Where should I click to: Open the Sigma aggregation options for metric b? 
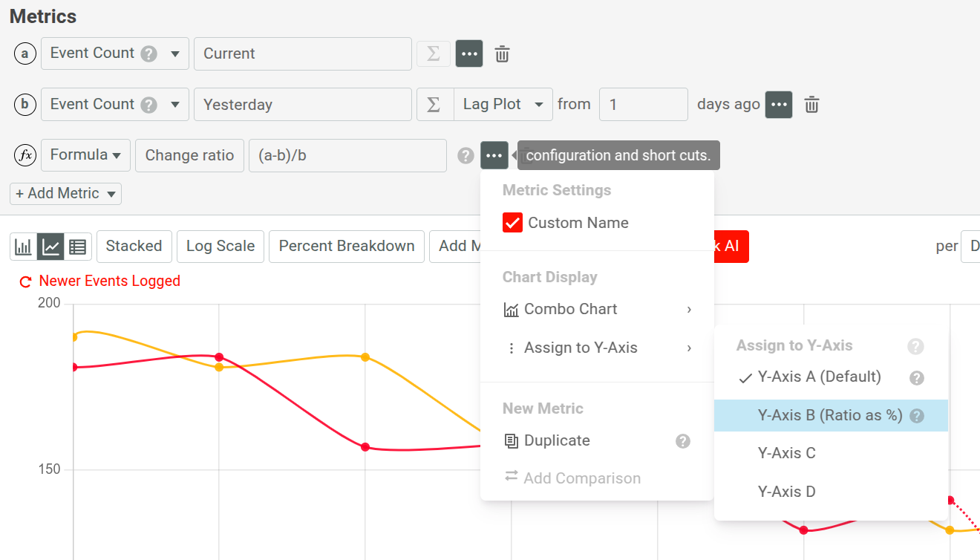(434, 104)
